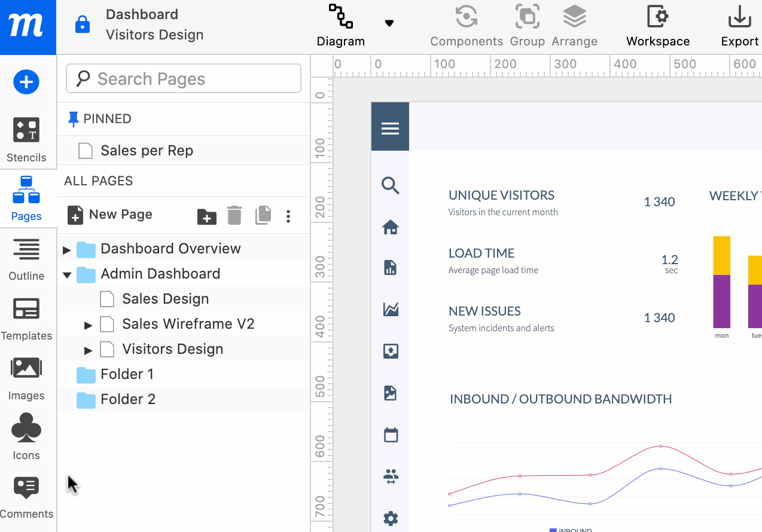Toggle the project lock icon
The image size is (762, 532).
82,25
